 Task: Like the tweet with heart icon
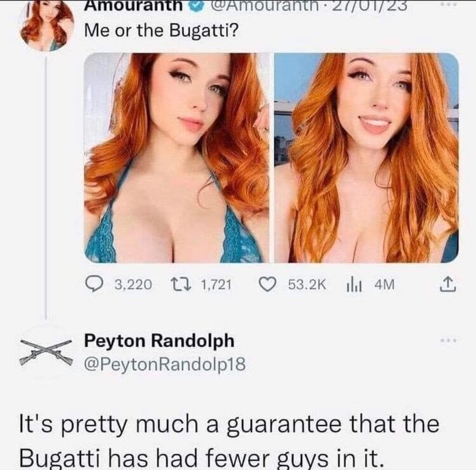tap(267, 285)
